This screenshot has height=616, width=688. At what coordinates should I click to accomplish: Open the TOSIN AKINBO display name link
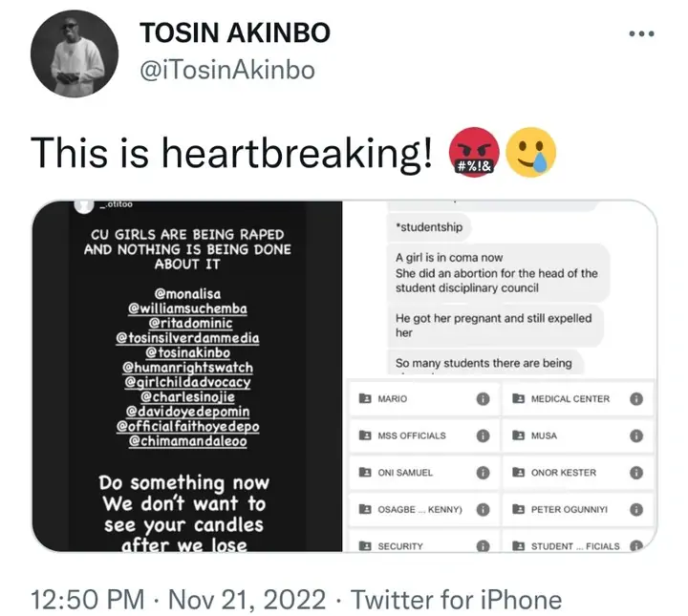coord(235,34)
